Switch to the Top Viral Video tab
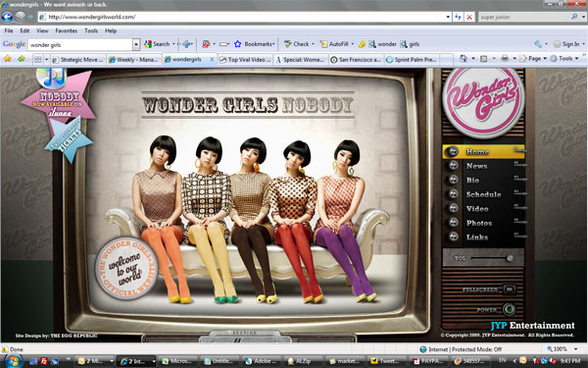588x368 pixels. tap(245, 60)
